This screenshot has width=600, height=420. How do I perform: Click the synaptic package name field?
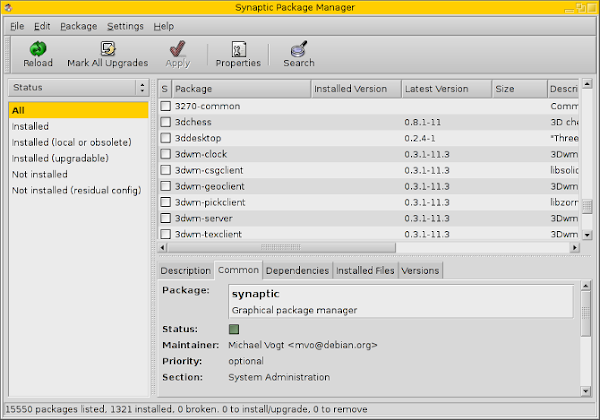click(x=401, y=301)
